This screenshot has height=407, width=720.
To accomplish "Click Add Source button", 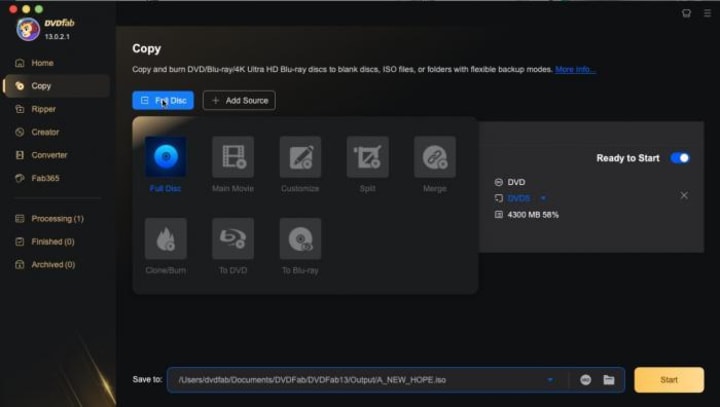I will pyautogui.click(x=239, y=100).
